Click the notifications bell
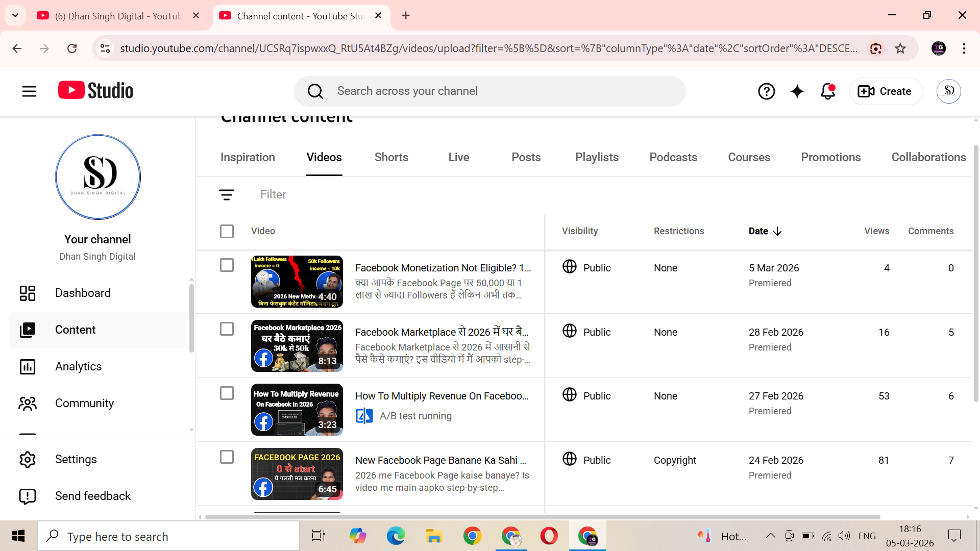The width and height of the screenshot is (980, 551). [827, 91]
